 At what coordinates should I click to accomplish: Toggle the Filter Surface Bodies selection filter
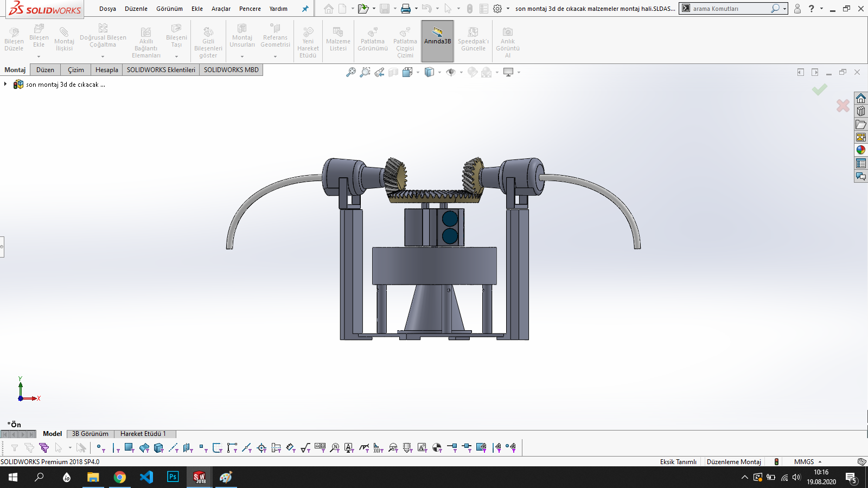pos(144,448)
